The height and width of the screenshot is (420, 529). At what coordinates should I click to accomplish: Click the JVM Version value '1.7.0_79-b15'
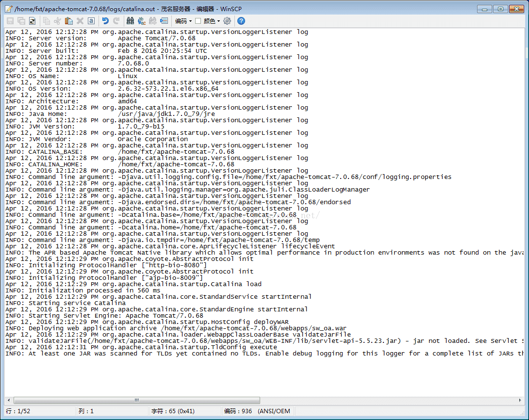141,127
